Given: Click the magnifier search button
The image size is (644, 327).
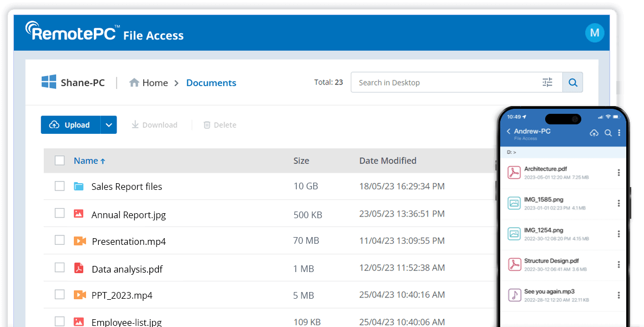Looking at the screenshot, I should pos(573,83).
